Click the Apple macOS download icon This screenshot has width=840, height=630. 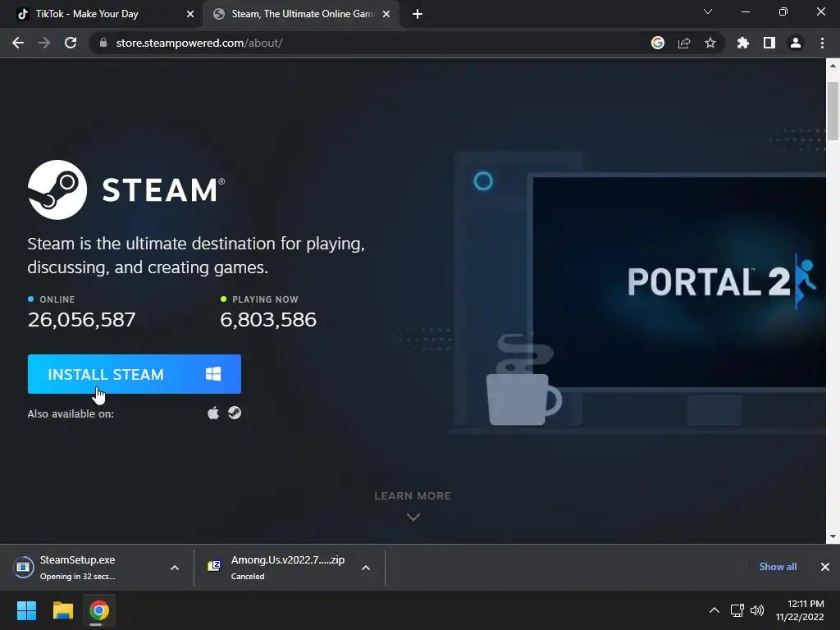[213, 413]
